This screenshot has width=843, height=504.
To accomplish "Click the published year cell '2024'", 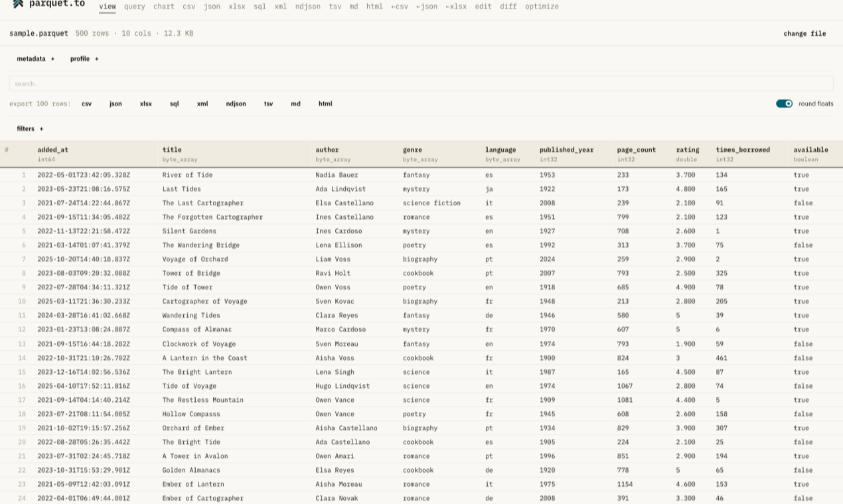I will click(x=547, y=259).
